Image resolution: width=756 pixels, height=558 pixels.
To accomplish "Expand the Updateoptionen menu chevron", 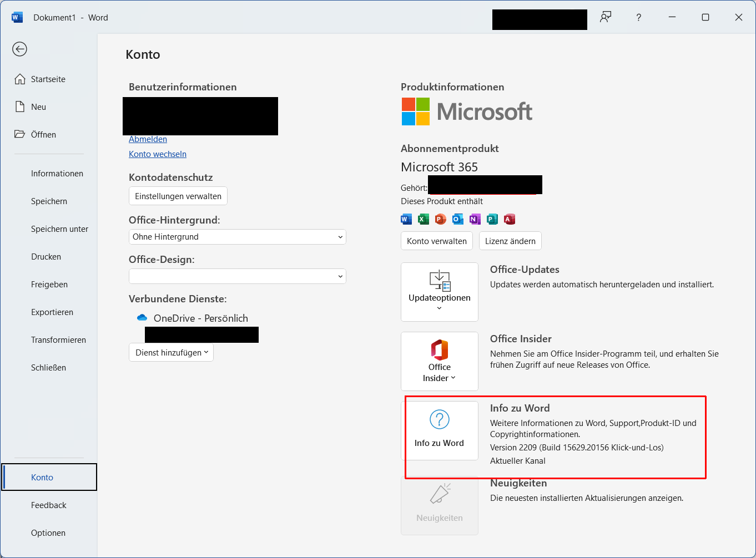I will (x=440, y=308).
